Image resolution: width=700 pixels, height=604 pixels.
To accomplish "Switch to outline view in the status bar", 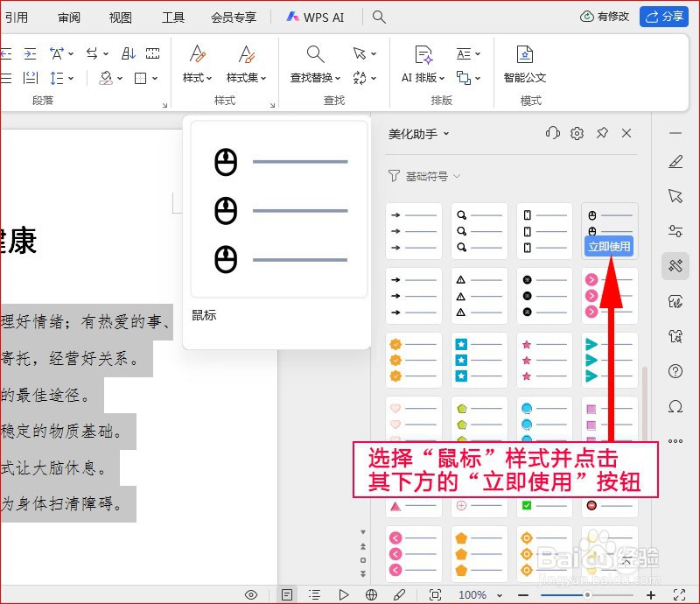I will click(313, 593).
